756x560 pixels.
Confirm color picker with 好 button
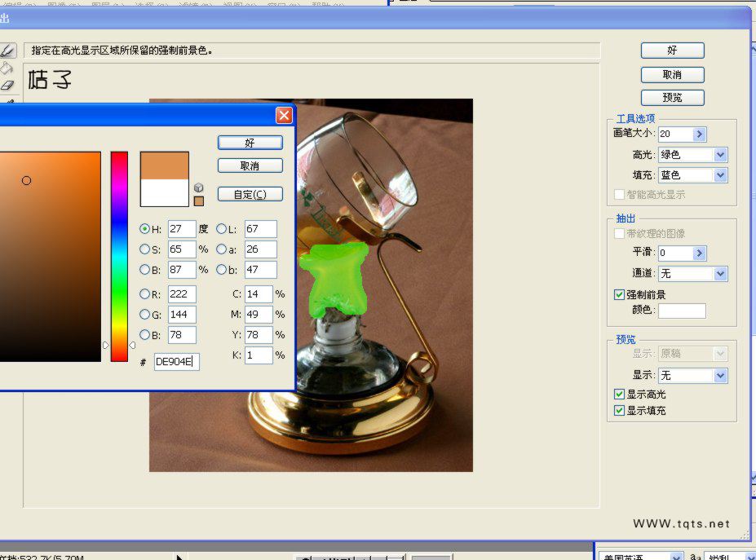(250, 143)
